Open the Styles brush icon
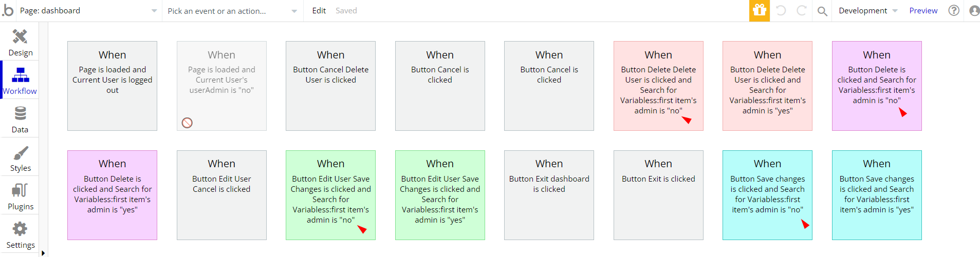 click(x=20, y=152)
